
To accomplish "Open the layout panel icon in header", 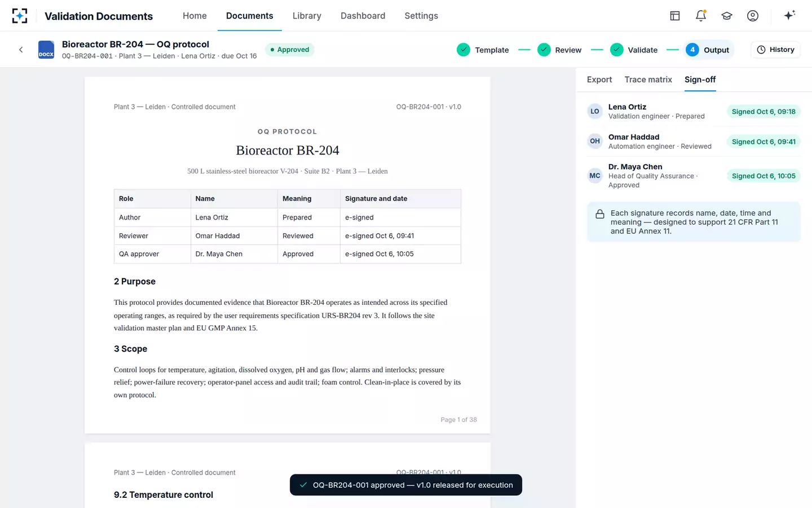I will 674,16.
